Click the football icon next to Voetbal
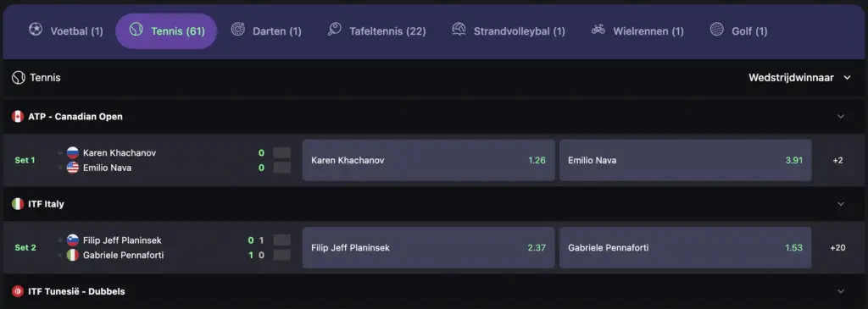This screenshot has width=868, height=309. (x=36, y=30)
